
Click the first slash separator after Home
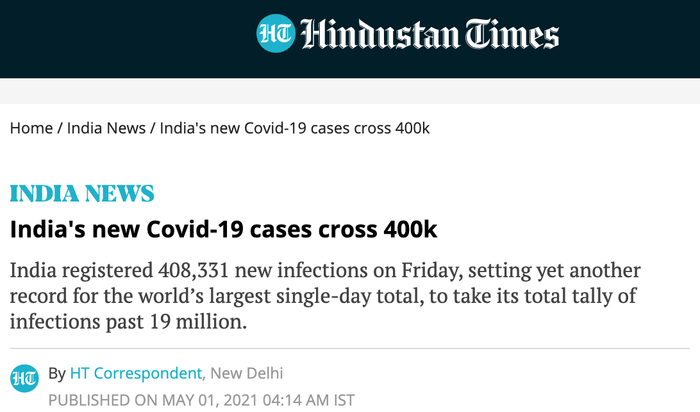tap(60, 129)
